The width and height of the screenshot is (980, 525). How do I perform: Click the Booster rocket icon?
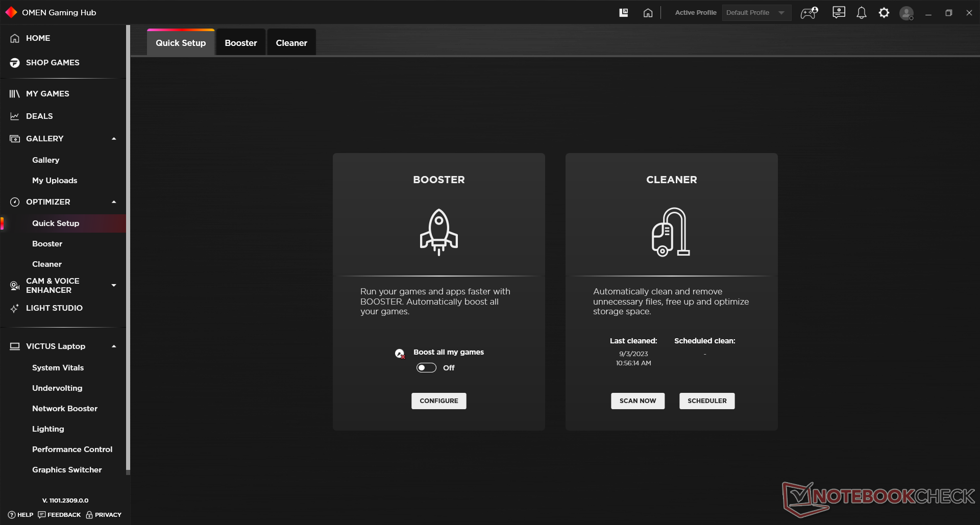[439, 232]
